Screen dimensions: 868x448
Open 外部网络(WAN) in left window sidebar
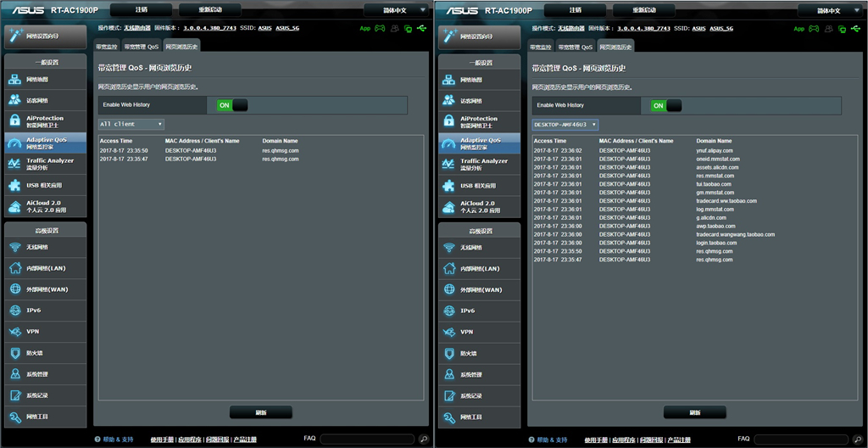click(46, 289)
